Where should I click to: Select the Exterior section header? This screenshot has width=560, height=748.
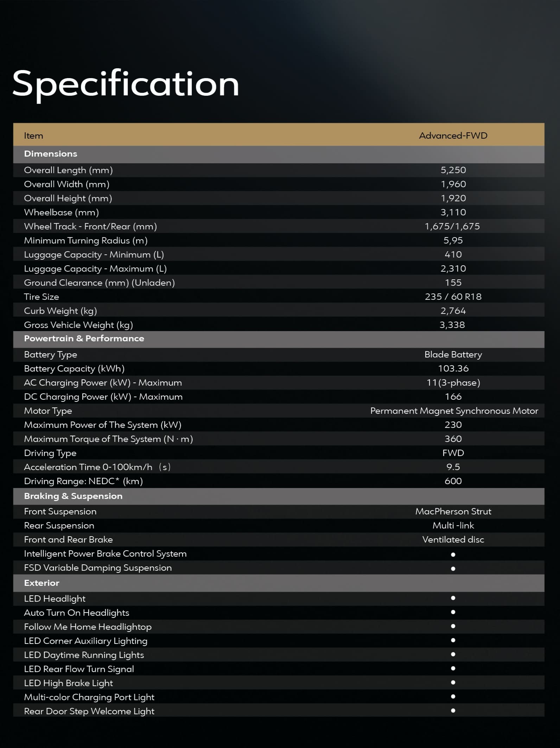click(x=42, y=583)
